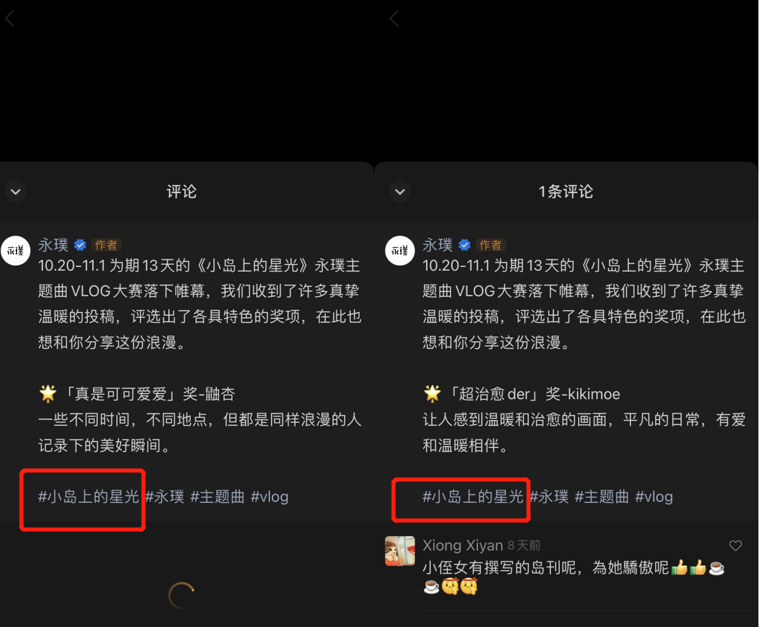Open #vlog hashtag in right panel

point(654,497)
